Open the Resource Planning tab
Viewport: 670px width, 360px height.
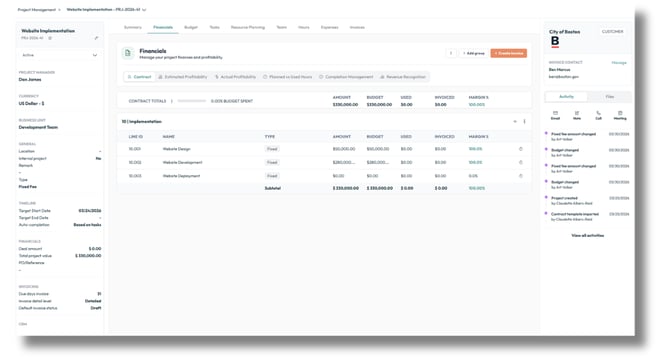(248, 27)
